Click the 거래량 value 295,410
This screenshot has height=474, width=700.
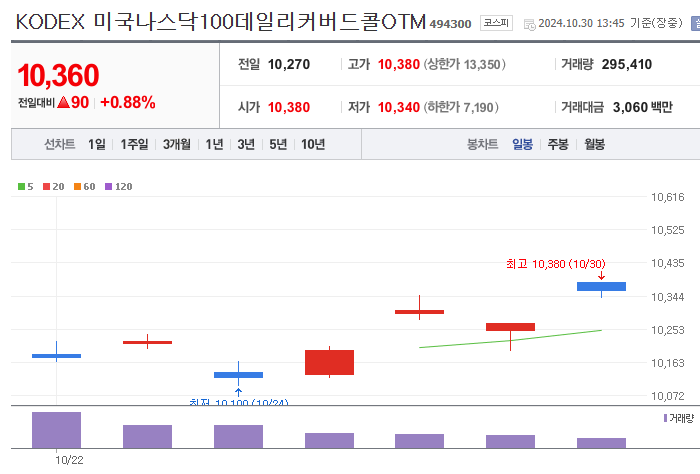[x=627, y=64]
